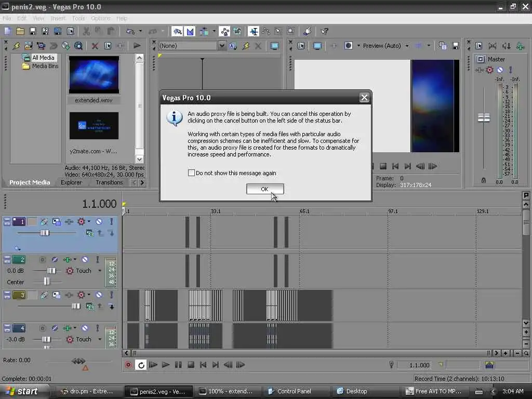
Task: Select the Zoom Edit magnifier tool
Action: [291, 32]
